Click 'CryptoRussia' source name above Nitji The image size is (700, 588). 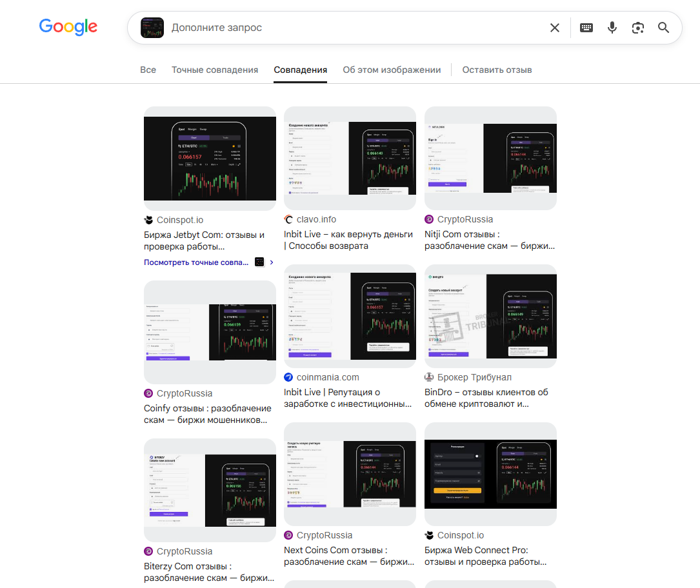point(465,219)
